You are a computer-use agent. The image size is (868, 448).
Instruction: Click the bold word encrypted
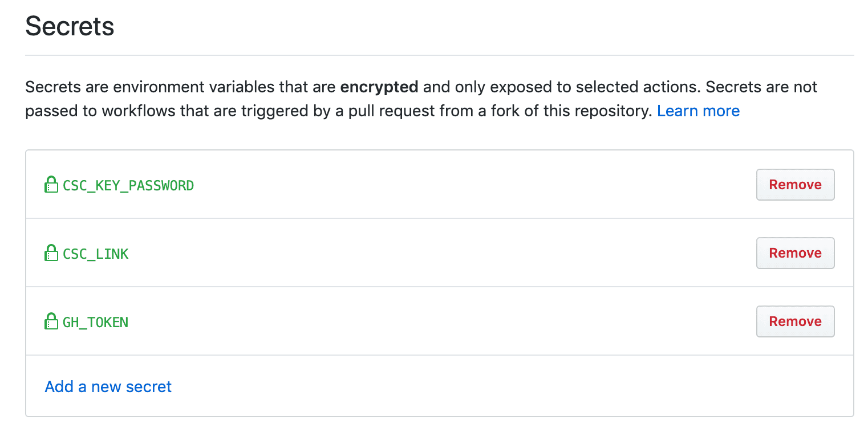[x=379, y=87]
